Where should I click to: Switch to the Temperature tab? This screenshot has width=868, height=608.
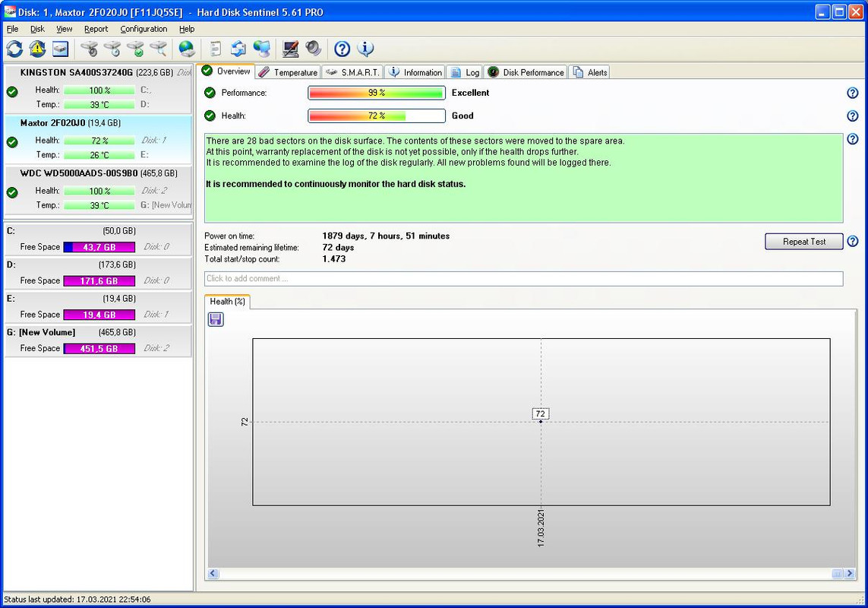click(288, 72)
